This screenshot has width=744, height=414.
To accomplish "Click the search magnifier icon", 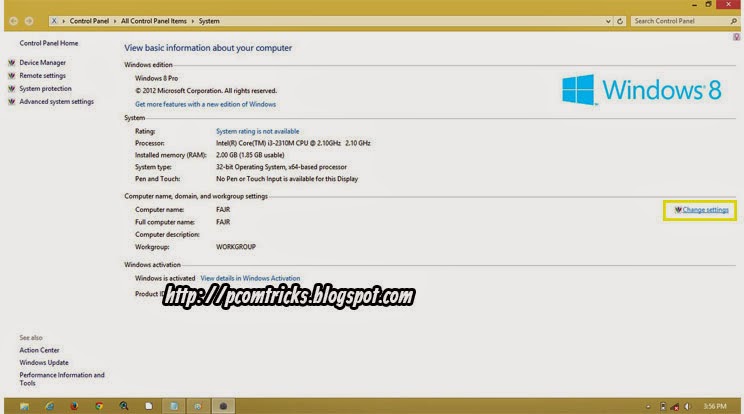I will coord(734,21).
